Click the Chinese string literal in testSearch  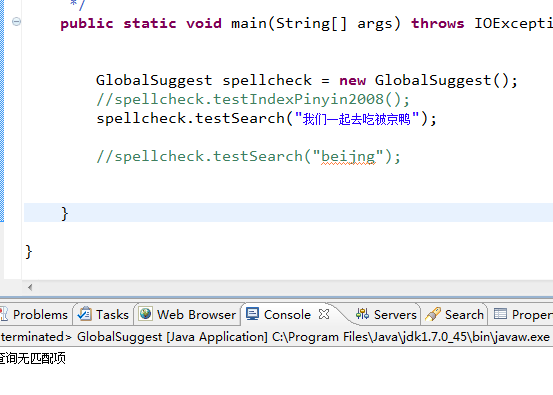(x=357, y=118)
